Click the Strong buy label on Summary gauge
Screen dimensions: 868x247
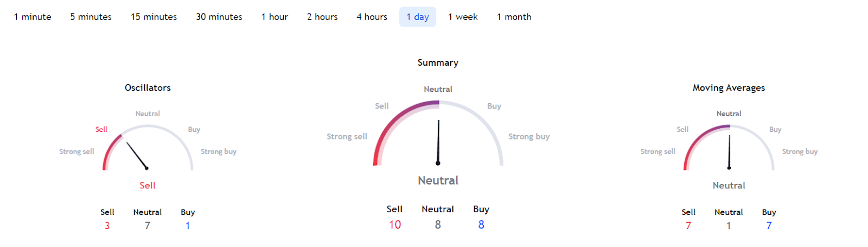529,136
